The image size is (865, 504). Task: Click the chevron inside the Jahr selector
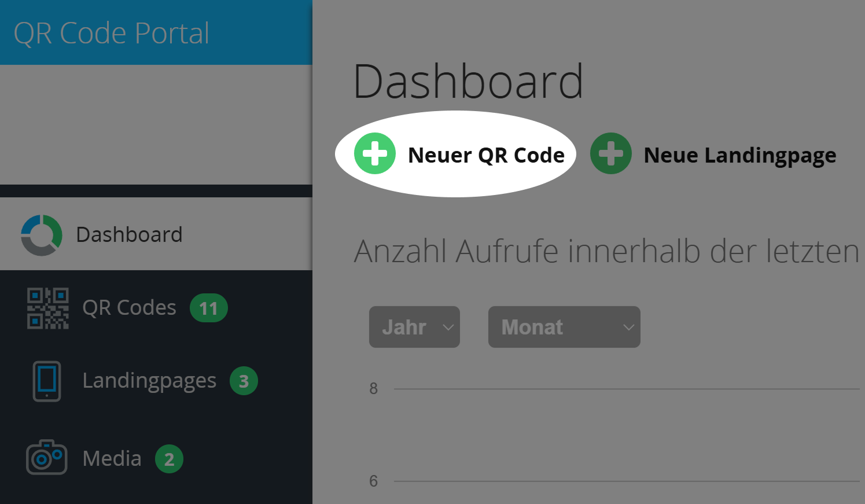448,327
